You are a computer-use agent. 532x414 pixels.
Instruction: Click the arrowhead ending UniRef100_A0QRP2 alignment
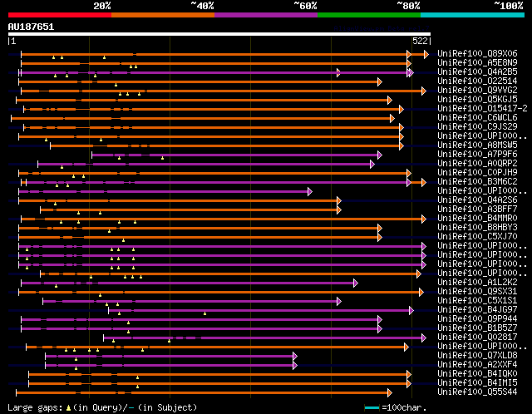click(x=372, y=165)
